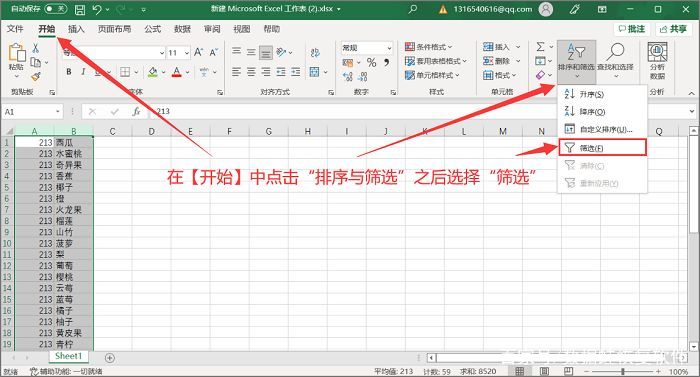Click the AutoSum sigma icon
700x377 pixels.
(x=540, y=46)
